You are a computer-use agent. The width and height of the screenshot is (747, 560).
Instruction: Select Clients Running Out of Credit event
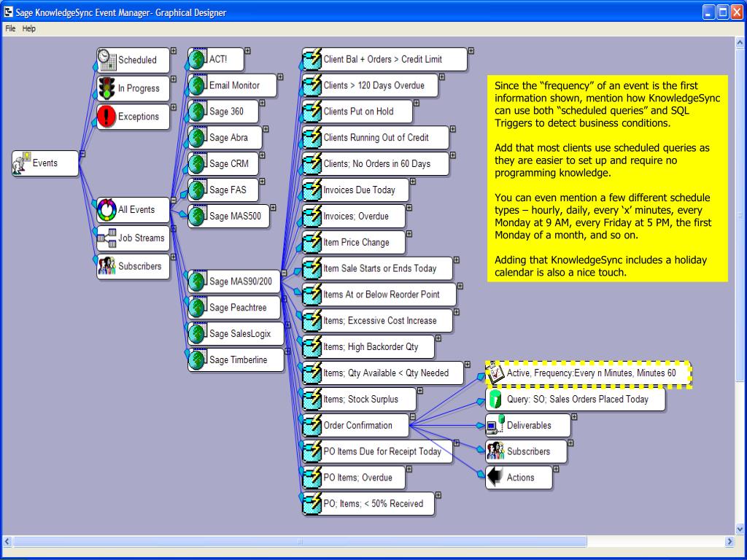click(376, 138)
